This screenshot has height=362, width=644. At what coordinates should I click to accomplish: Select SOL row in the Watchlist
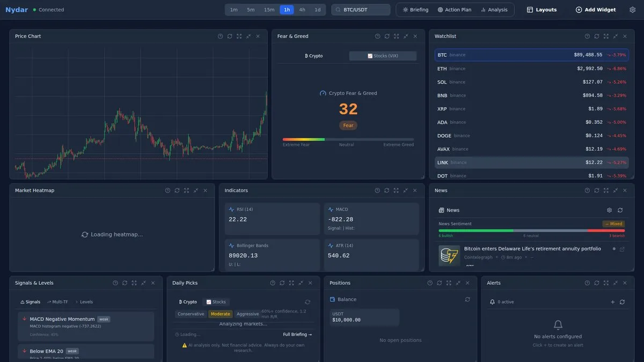(x=532, y=82)
